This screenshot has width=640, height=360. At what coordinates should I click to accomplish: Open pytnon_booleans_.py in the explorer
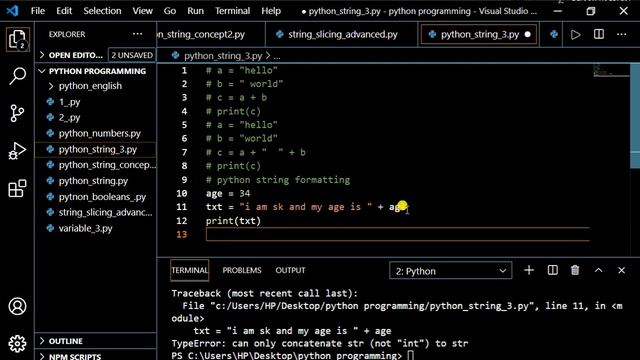click(x=102, y=197)
